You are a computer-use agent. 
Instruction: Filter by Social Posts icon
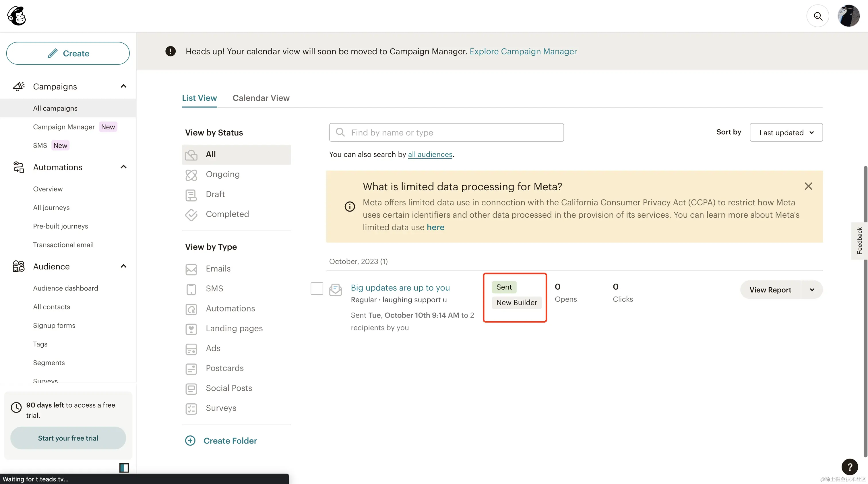pyautogui.click(x=191, y=388)
